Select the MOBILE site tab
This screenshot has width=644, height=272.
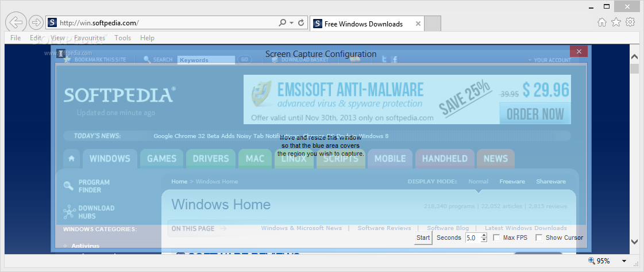coord(390,159)
